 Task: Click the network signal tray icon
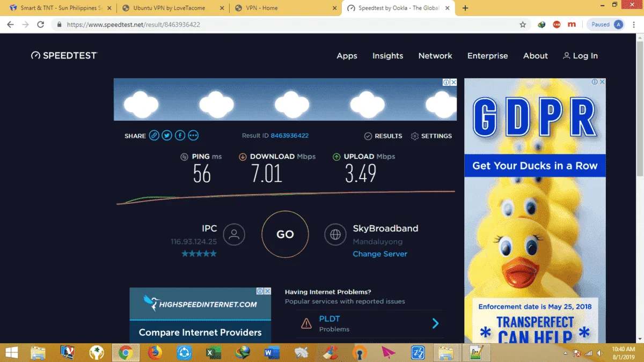[588, 353]
